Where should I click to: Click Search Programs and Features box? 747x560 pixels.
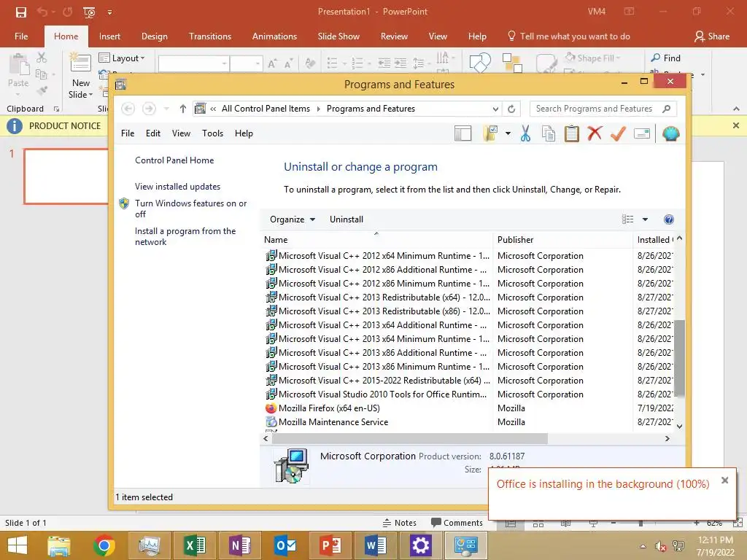[x=603, y=109]
